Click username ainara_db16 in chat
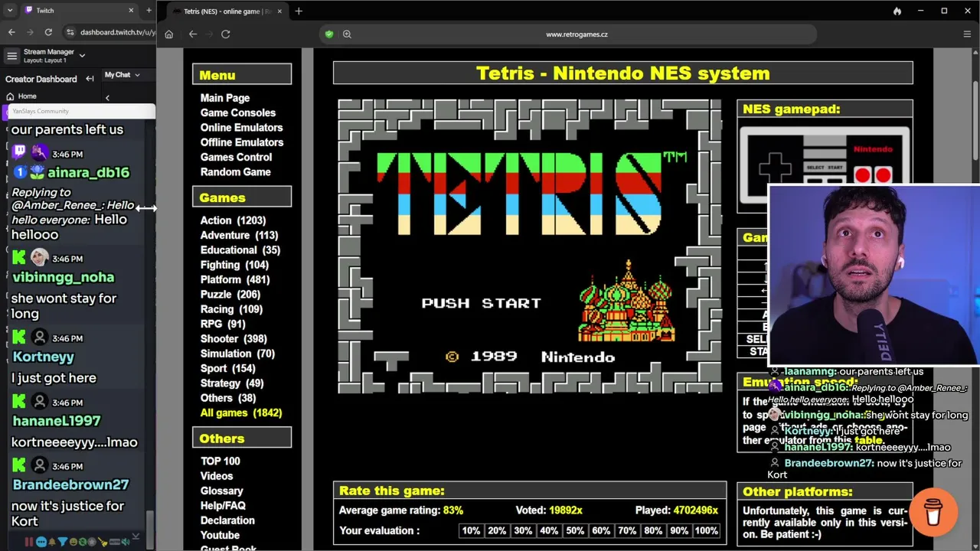Image resolution: width=980 pixels, height=551 pixels. coord(89,173)
